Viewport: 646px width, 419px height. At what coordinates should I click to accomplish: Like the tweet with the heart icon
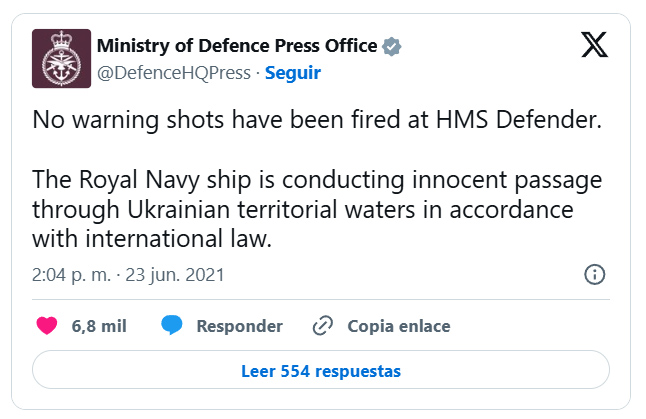tap(46, 326)
